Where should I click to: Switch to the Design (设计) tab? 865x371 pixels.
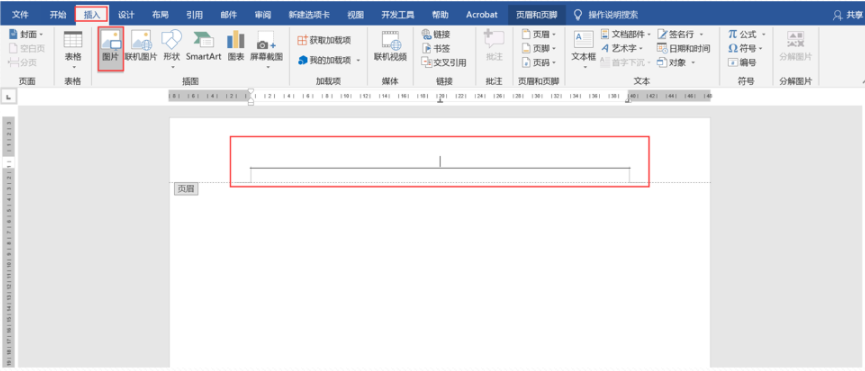(126, 15)
